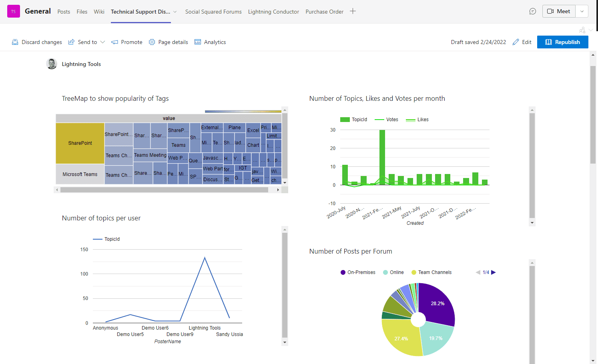Viewport: 598px width, 364px height.
Task: Toggle the On-Premises slice in the pie legend
Action: (x=357, y=272)
